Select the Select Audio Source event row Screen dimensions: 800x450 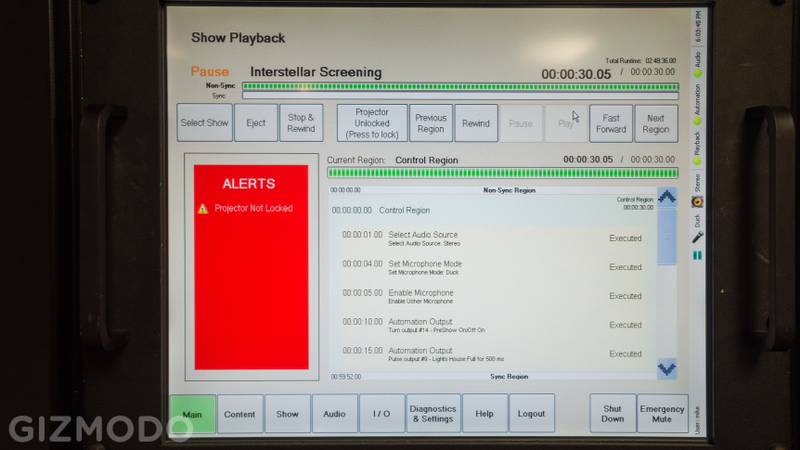[x=492, y=238]
